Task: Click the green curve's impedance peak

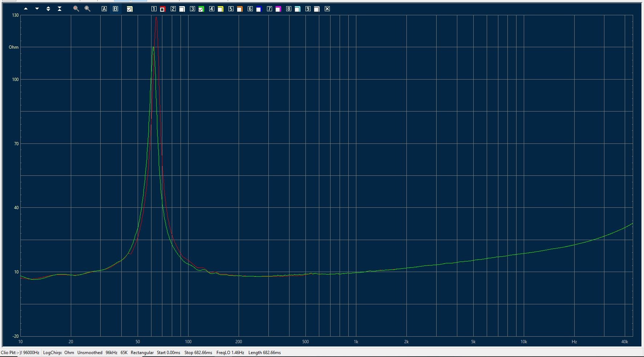Action: 153,47
